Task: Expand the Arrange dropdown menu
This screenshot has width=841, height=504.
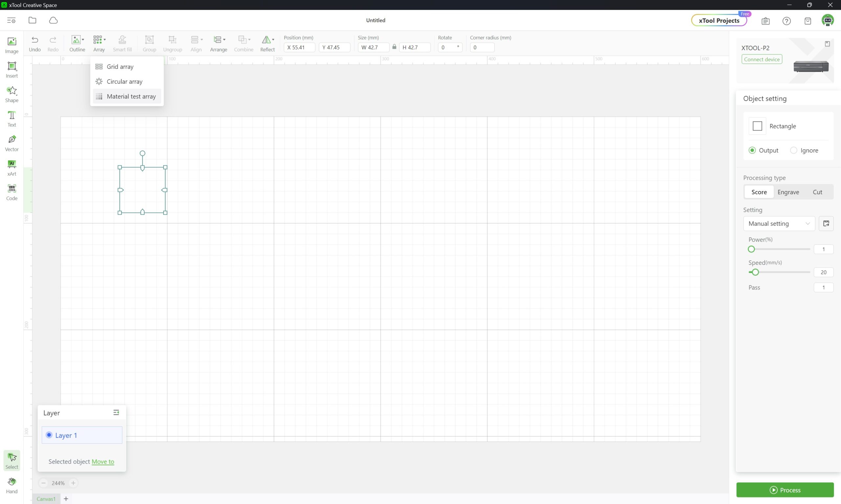Action: (224, 40)
